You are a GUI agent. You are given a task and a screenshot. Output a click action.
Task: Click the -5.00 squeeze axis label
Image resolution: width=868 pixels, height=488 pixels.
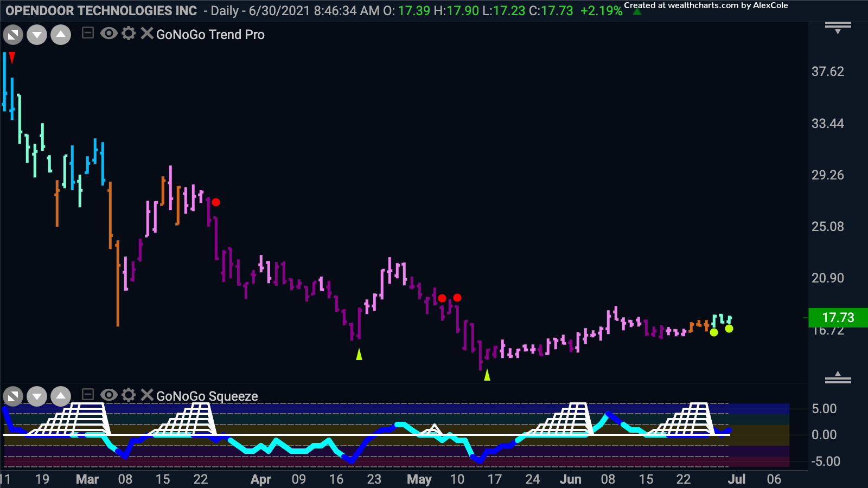tap(826, 461)
